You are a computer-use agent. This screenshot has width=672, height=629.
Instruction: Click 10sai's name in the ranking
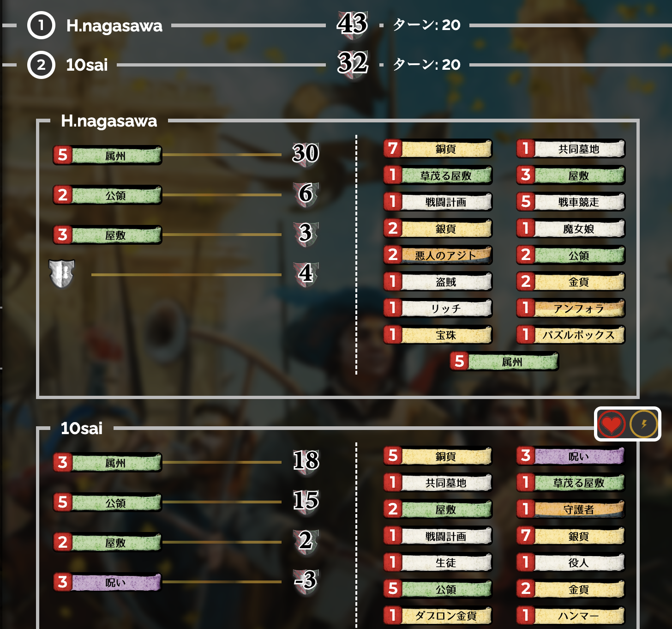coord(87,65)
